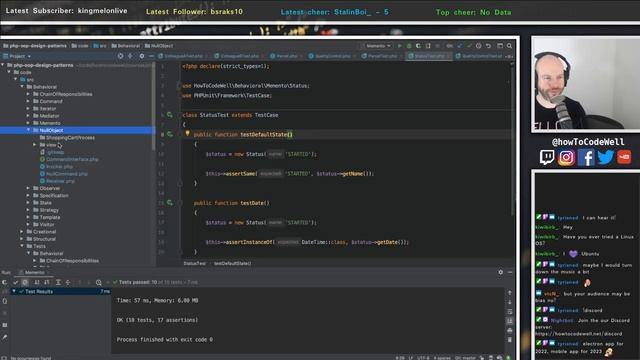The image size is (640, 360).
Task: Expand the Observer folder
Action: 29,188
